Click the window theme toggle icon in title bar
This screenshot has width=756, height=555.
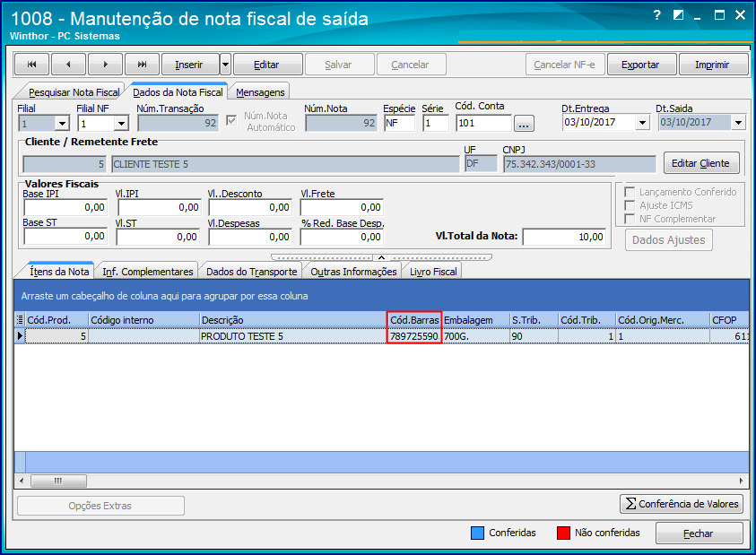[x=678, y=15]
